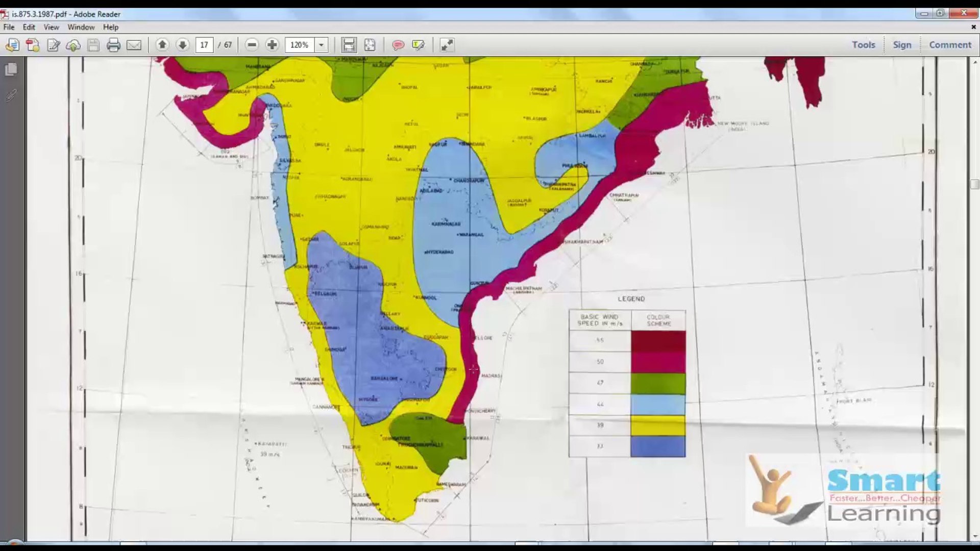Click the page number input field
This screenshot has width=980, height=551.
(204, 45)
